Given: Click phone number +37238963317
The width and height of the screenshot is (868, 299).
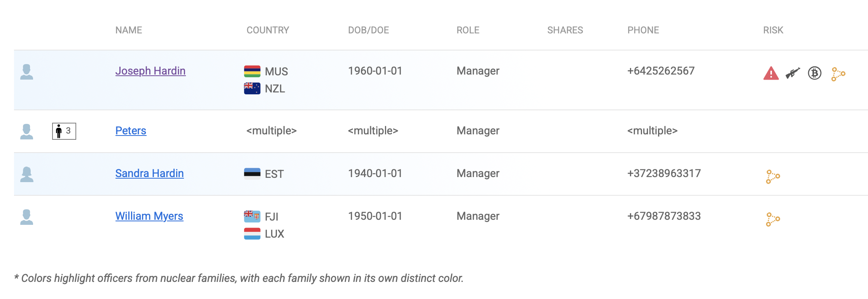Looking at the screenshot, I should [x=664, y=173].
